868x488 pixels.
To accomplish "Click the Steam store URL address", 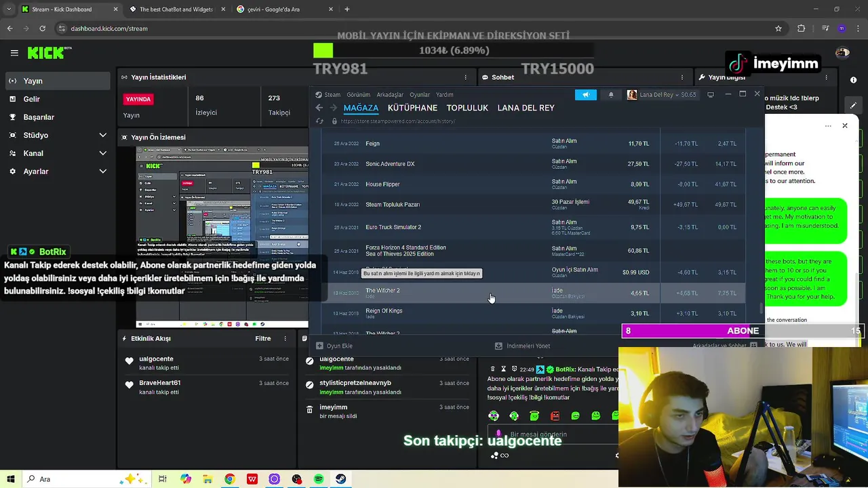I will click(x=397, y=121).
